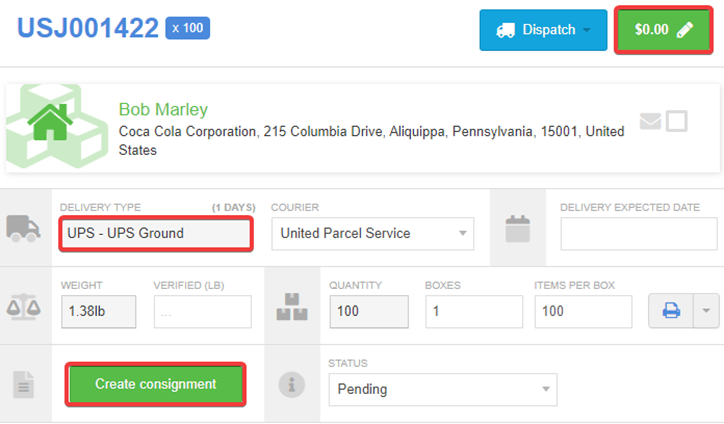Click the stacked boxes icon
This screenshot has height=424, width=724.
coord(292,307)
